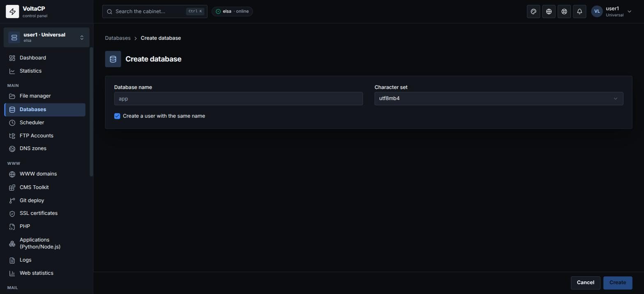The image size is (644, 294).
Task: Click the MAIL section heading
Action: (13, 288)
